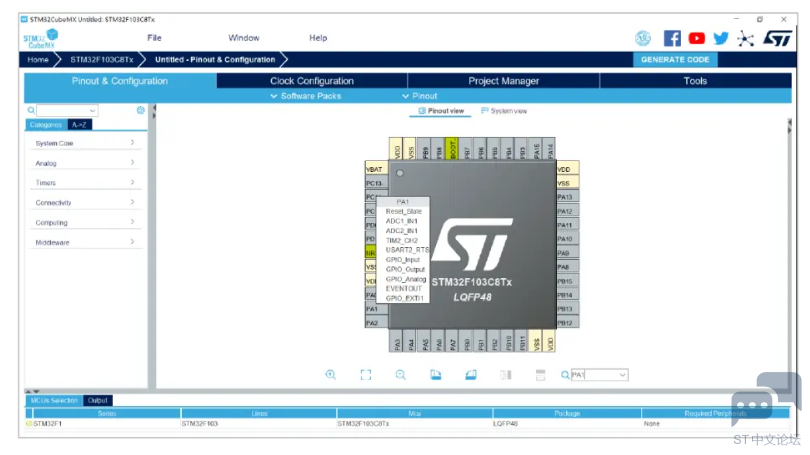810x455 pixels.
Task: Click the zoom in magnifier icon
Action: [x=331, y=375]
